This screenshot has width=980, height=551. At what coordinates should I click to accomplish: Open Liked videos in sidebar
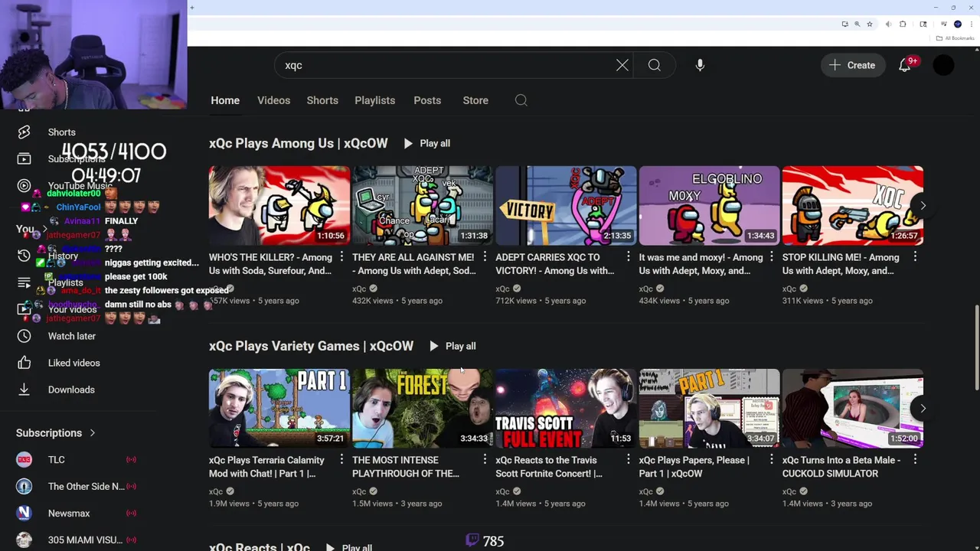coord(73,363)
